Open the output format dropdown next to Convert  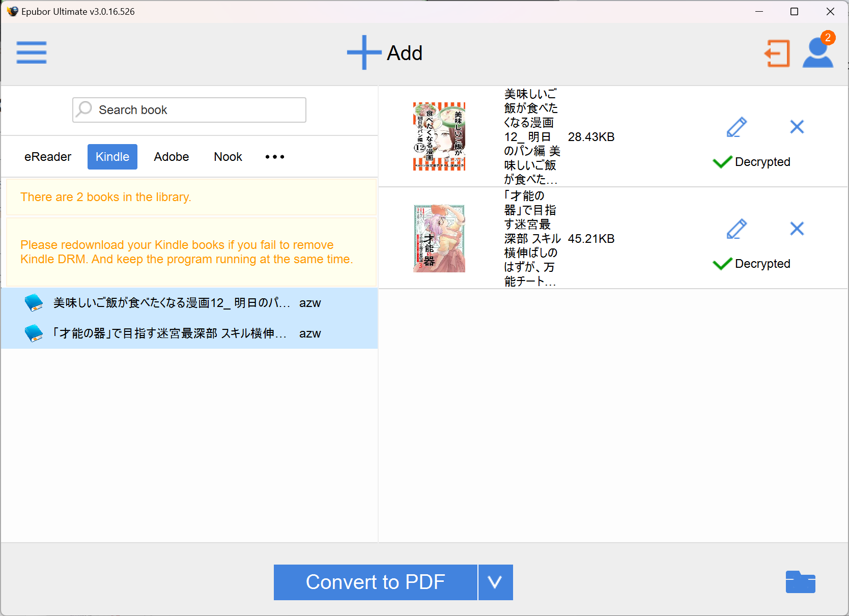(x=495, y=582)
